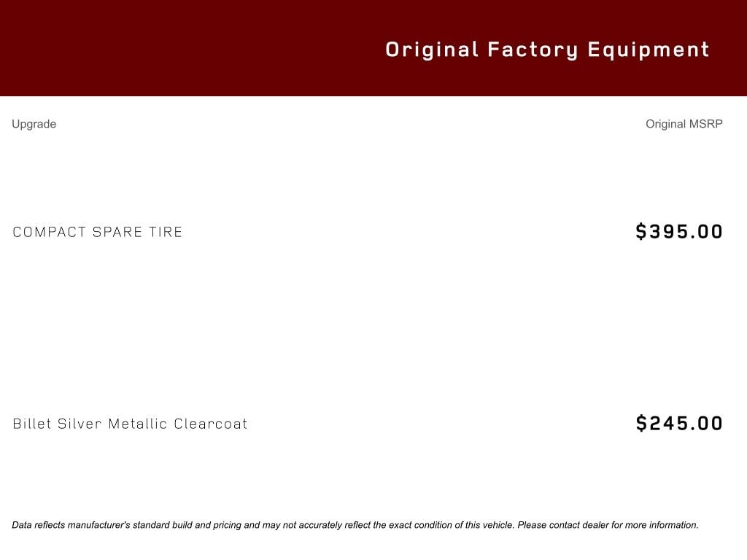The image size is (747, 560).
Task: Click the Original MSRP column label
Action: tap(684, 124)
